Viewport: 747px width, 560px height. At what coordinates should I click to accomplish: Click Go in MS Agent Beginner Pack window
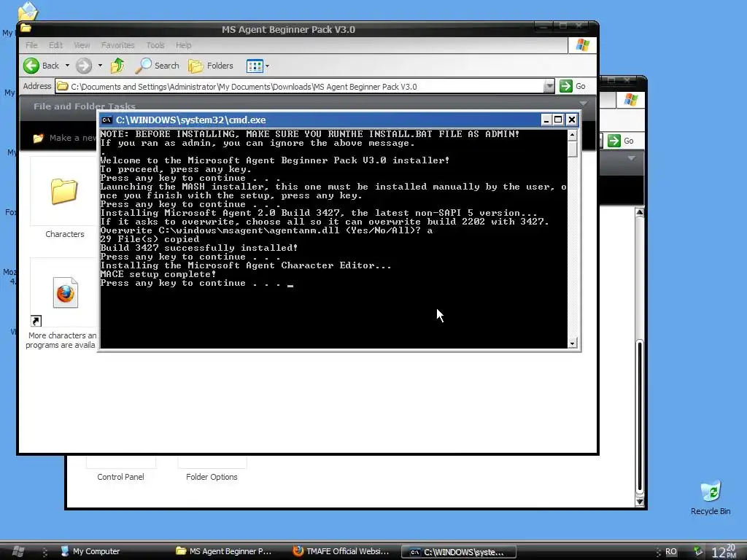tap(573, 86)
